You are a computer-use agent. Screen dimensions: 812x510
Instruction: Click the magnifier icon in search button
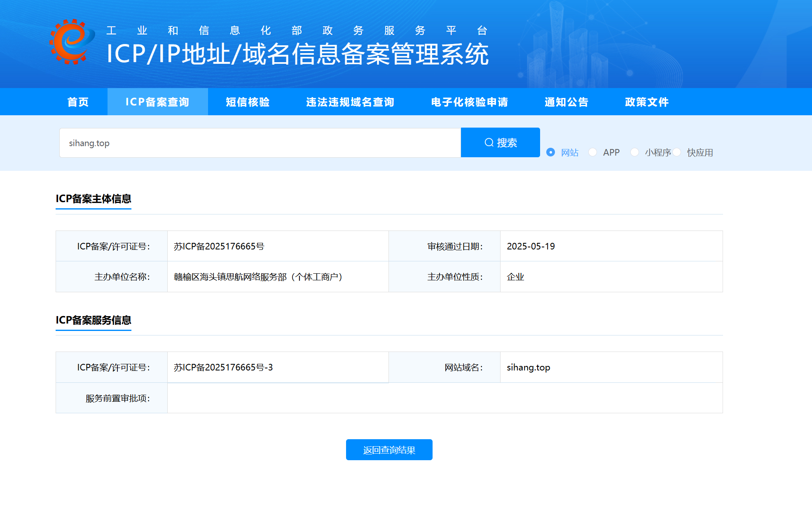coord(489,142)
